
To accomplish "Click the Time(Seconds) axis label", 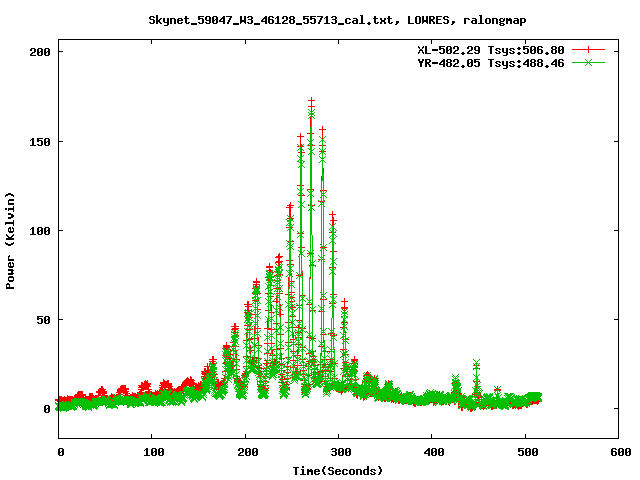I will 338,471.
